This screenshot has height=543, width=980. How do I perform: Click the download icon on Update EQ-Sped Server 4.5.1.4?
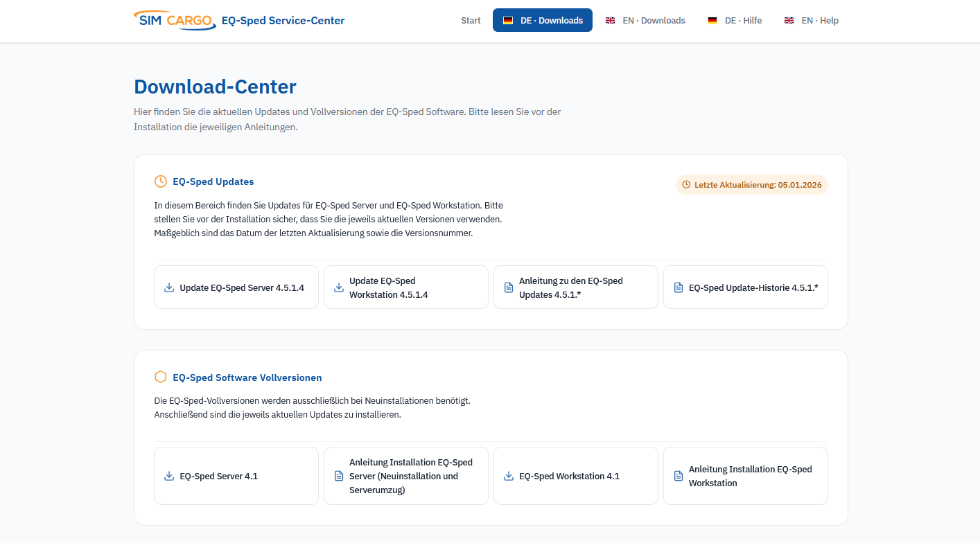click(x=169, y=287)
